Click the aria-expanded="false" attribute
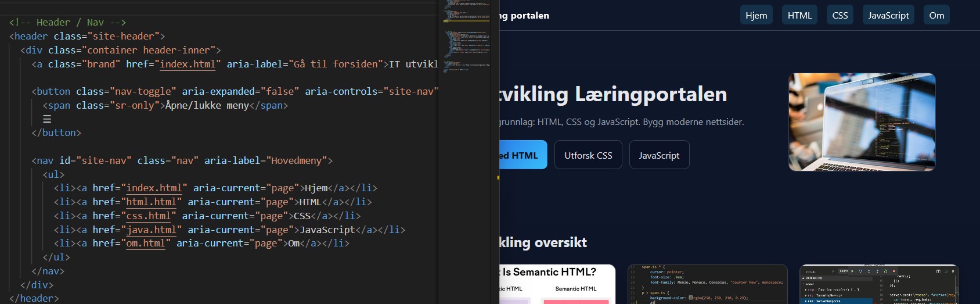 pos(241,91)
